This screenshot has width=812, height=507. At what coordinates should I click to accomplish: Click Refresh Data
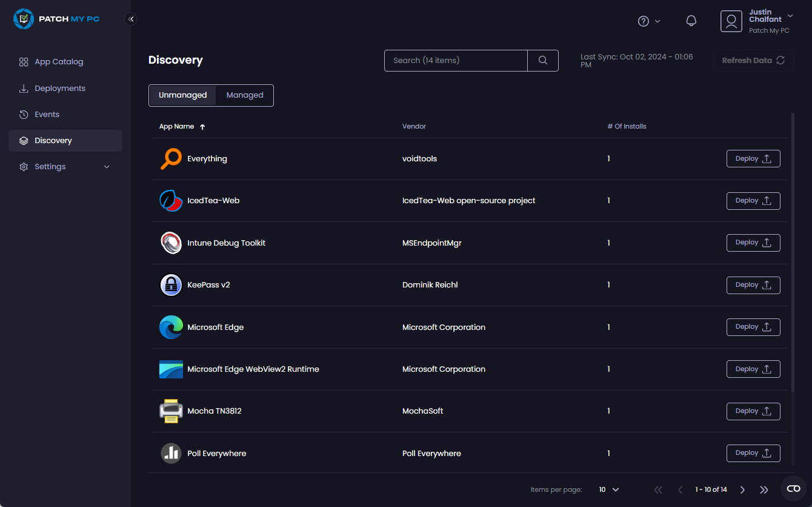[753, 60]
